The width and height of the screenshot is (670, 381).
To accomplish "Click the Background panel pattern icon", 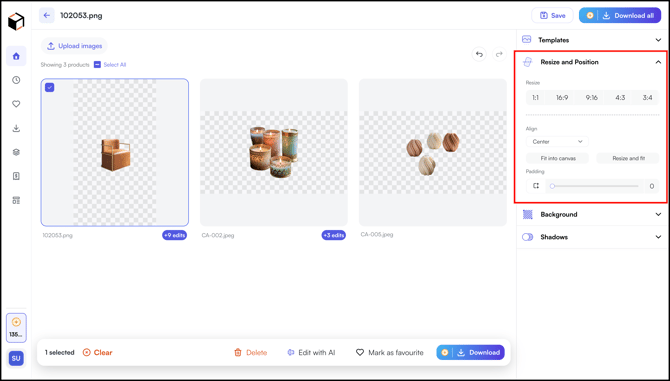I will pos(528,214).
